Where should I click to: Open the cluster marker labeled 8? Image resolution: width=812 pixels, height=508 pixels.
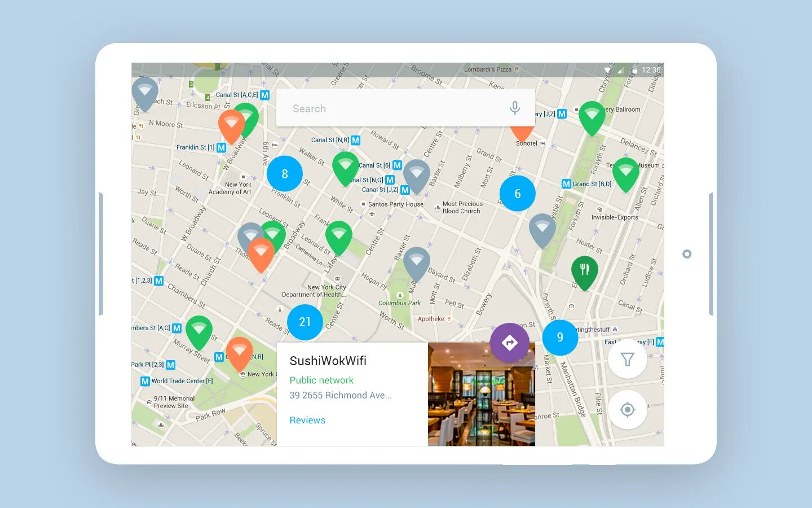[285, 174]
